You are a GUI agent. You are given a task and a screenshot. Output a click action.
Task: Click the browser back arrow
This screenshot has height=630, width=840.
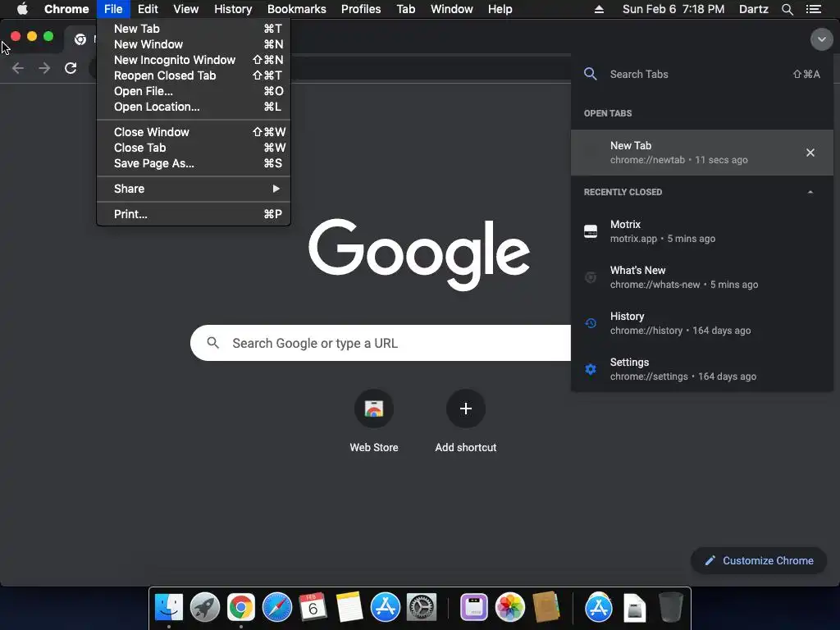[x=18, y=68]
